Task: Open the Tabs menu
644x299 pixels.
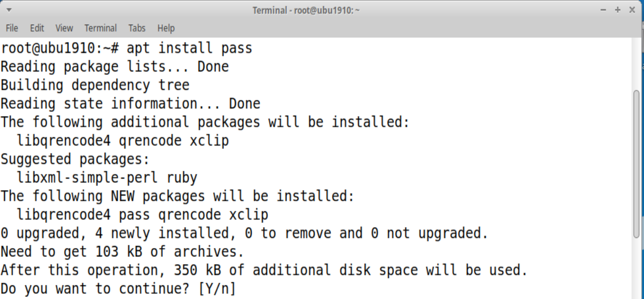Action: [137, 28]
